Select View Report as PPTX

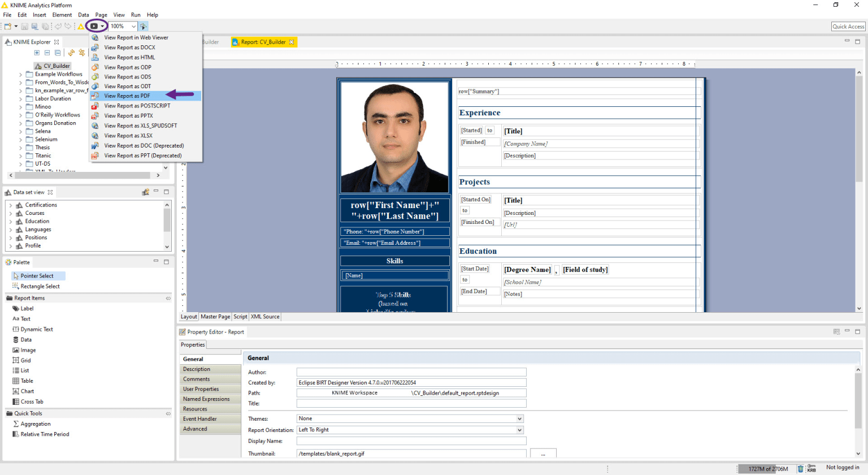point(145,116)
